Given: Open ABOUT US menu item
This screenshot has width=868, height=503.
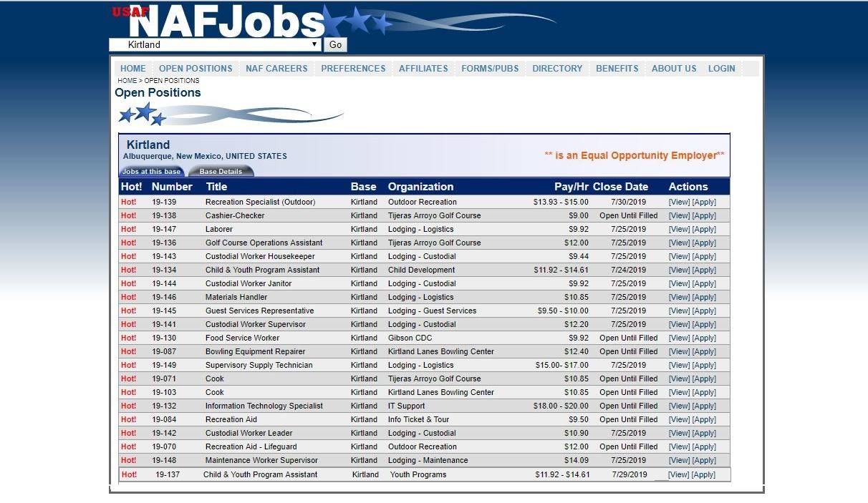Looking at the screenshot, I should [674, 69].
